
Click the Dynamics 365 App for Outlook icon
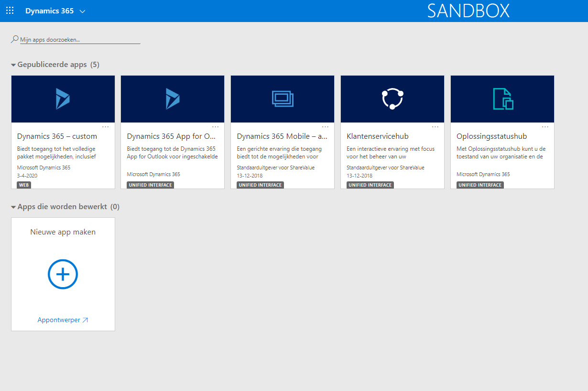[173, 99]
